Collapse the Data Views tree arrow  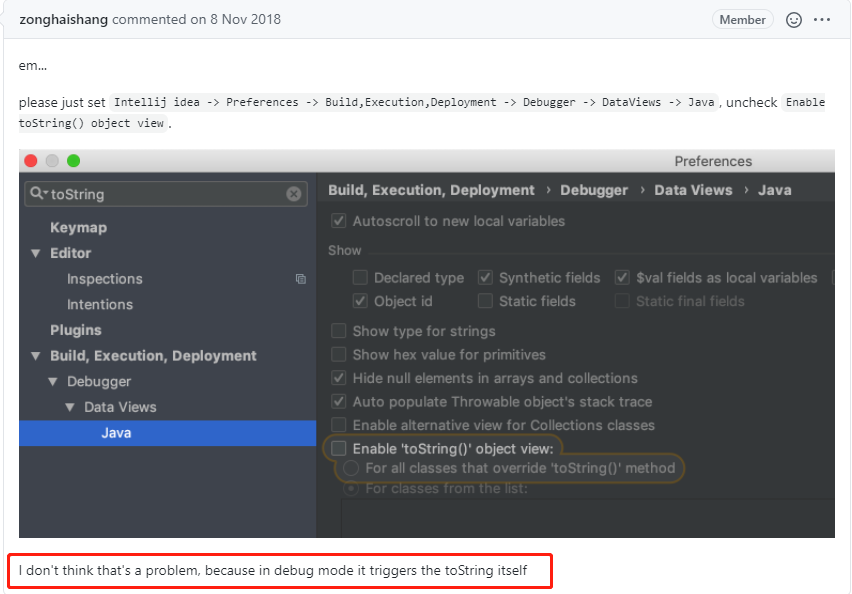pos(70,407)
